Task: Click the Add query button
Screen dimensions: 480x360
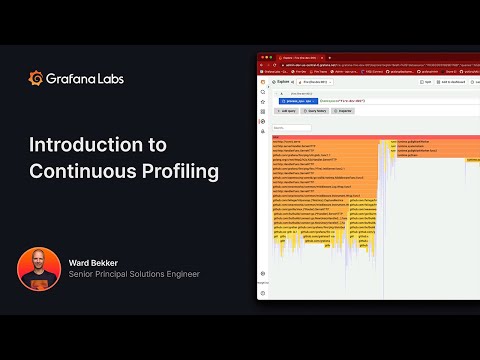Action: point(286,111)
